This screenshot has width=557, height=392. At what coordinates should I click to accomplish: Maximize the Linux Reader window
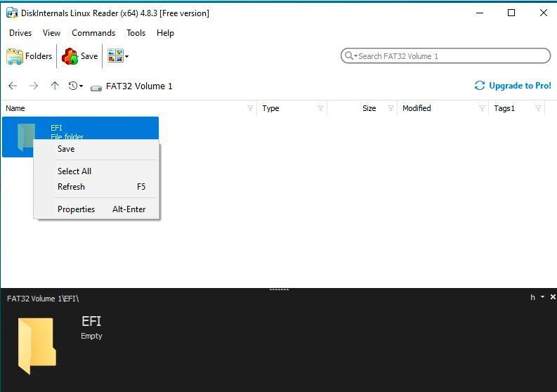(x=511, y=13)
